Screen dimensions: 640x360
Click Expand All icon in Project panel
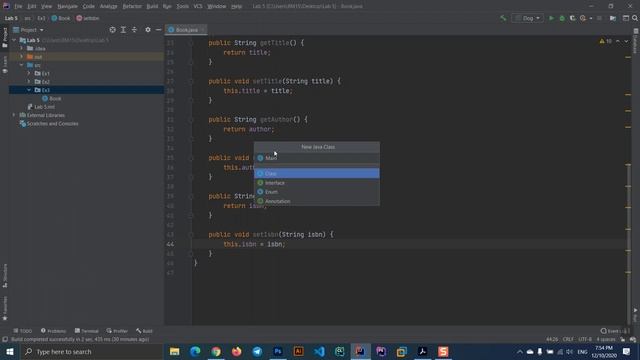123,30
